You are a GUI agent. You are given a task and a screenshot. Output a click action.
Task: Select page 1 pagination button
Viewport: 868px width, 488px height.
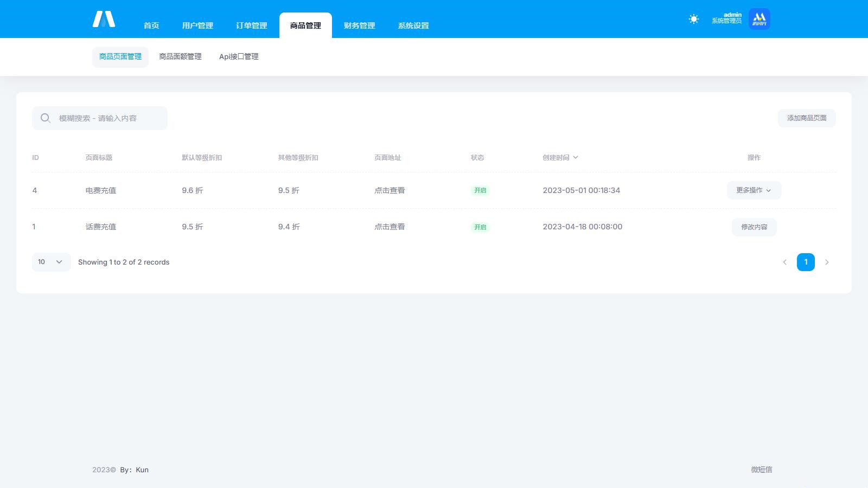[806, 262]
